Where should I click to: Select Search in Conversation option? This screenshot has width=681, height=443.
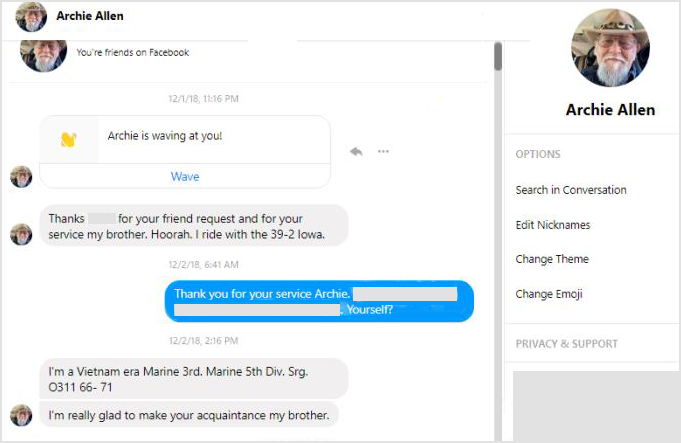tap(571, 190)
